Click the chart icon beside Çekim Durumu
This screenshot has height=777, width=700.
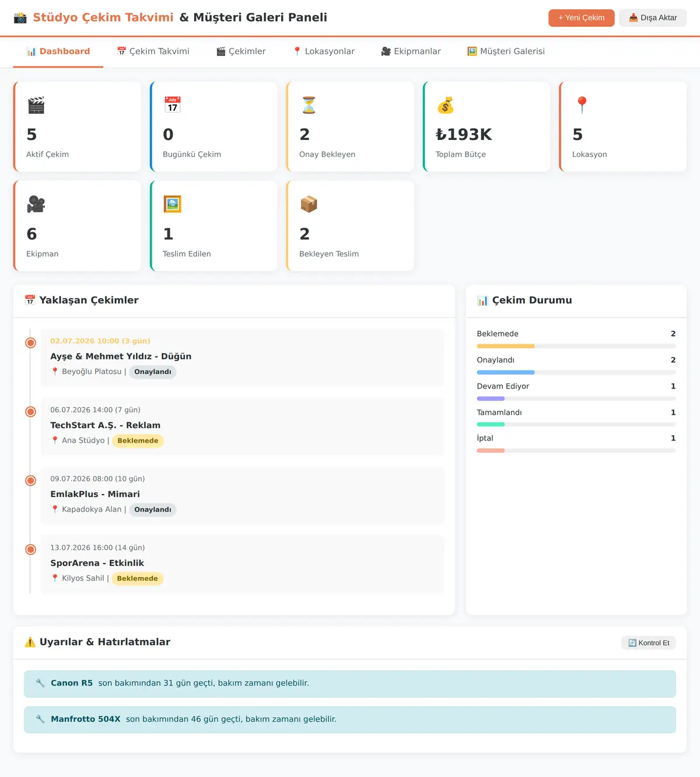[482, 300]
